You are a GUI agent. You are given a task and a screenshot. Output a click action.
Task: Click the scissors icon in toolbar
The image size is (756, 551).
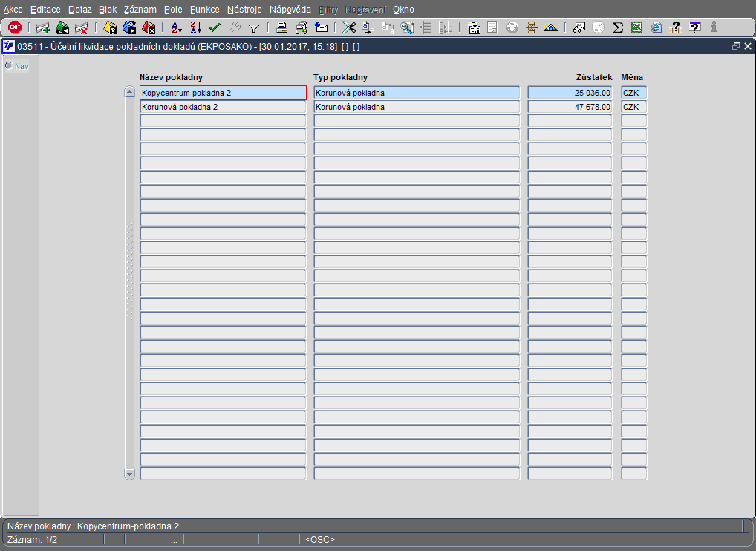pos(348,27)
